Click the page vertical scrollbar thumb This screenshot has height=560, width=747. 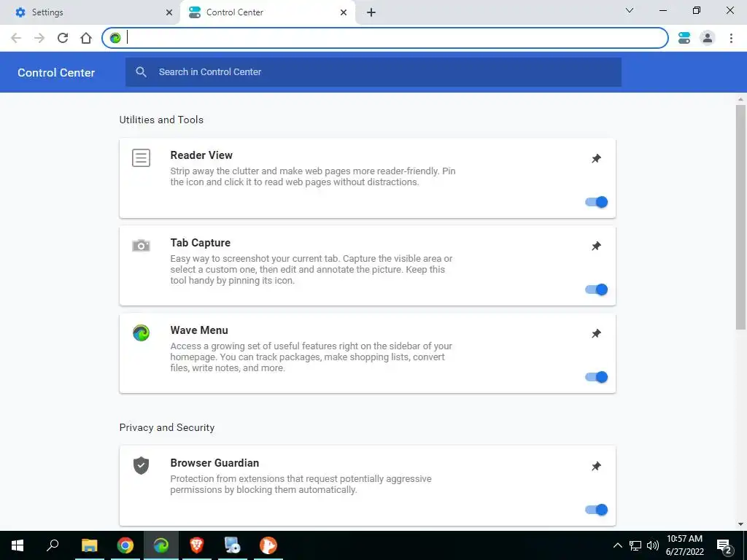pyautogui.click(x=740, y=217)
